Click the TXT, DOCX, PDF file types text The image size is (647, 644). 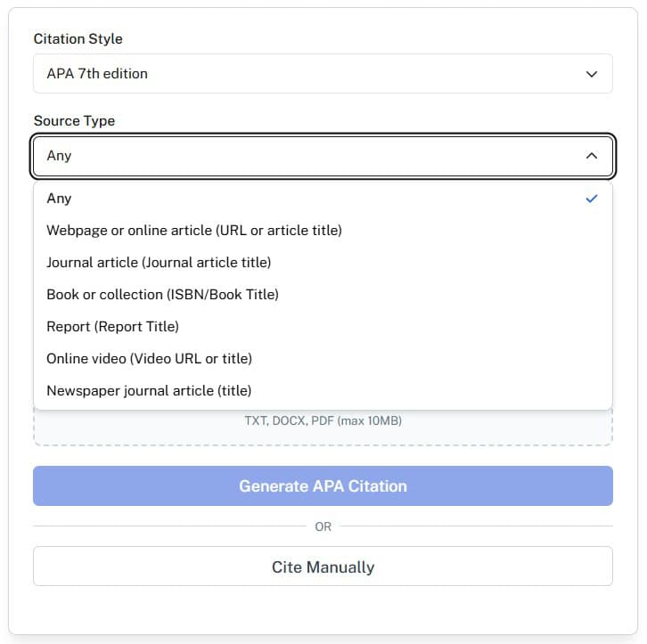coord(323,420)
